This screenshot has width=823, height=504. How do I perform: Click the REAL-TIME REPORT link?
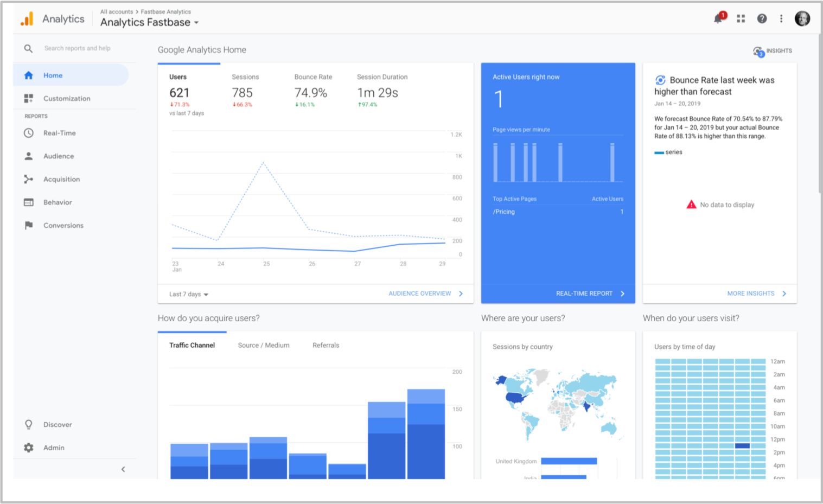pyautogui.click(x=584, y=294)
